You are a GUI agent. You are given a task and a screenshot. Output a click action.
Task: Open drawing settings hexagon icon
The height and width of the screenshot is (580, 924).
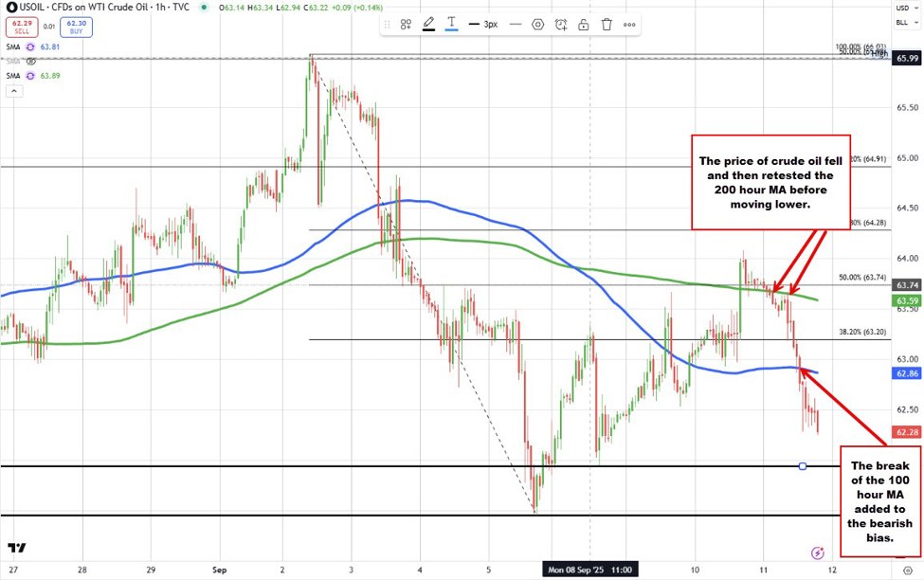pos(538,25)
